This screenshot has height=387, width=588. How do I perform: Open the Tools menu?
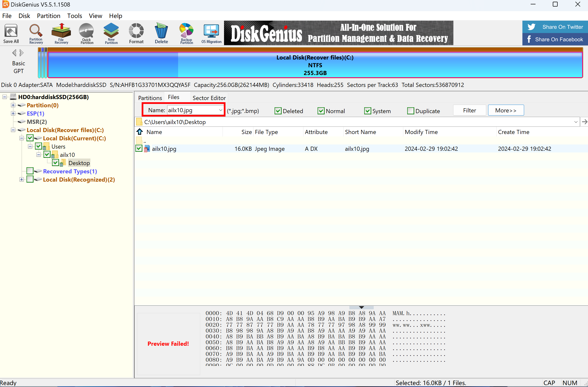coord(74,16)
